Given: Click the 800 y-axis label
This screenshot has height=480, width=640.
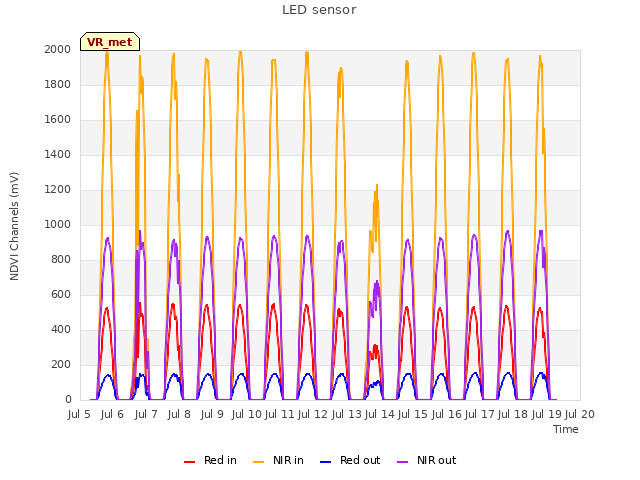Looking at the screenshot, I should [61, 260].
